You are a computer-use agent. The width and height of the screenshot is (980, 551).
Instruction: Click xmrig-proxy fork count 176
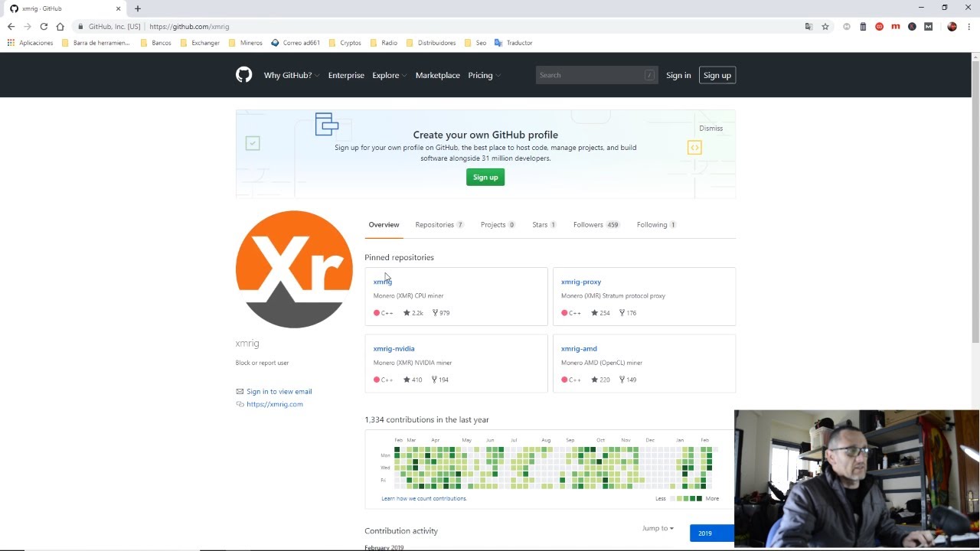coord(628,313)
